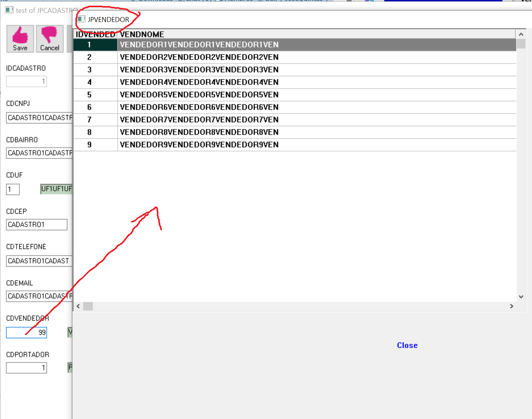
Task: Click ID cell 2 in vendor grid
Action: coord(95,57)
